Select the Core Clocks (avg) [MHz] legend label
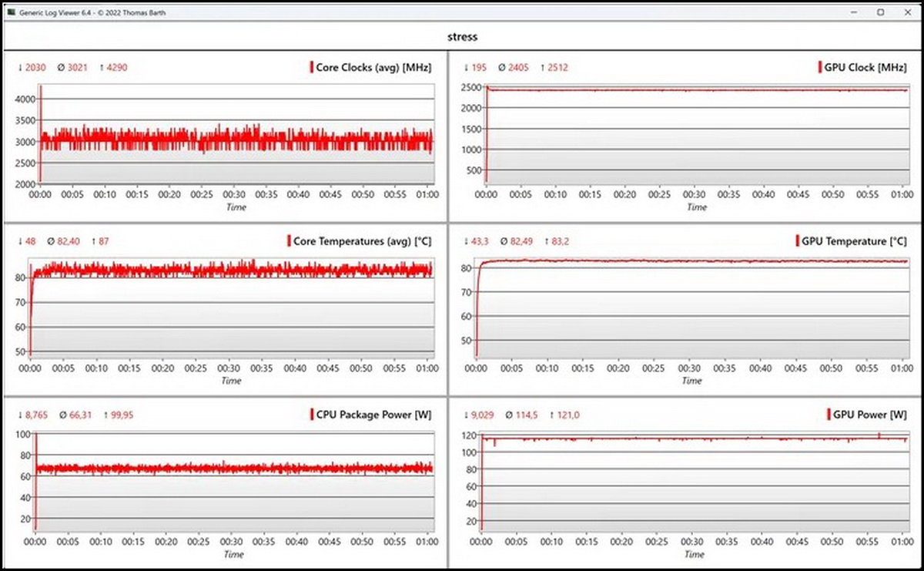This screenshot has height=571, width=924. click(x=373, y=67)
